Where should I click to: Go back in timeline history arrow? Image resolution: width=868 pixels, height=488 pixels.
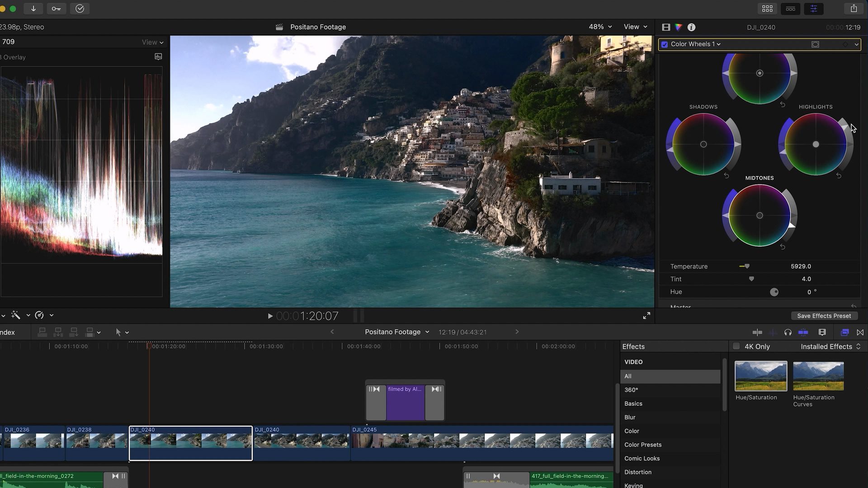coord(332,332)
